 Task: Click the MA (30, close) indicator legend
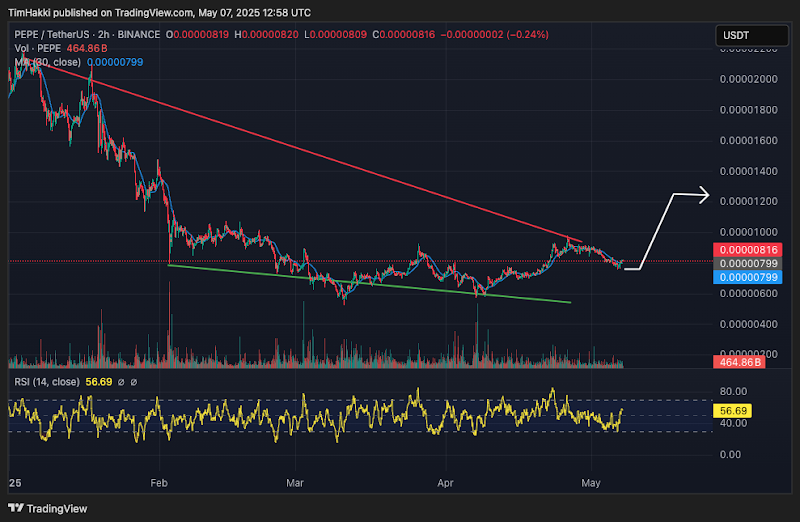tap(47, 62)
